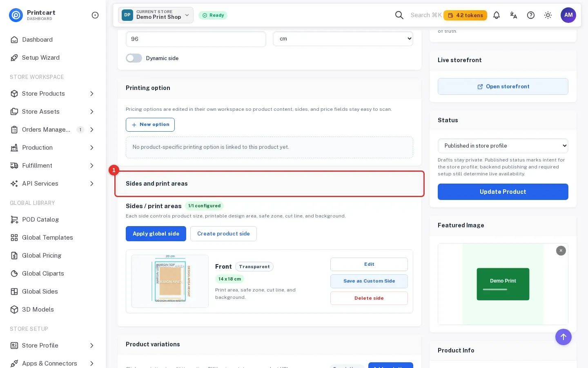Open the current store selector dropdown
This screenshot has width=588, height=368.
pyautogui.click(x=156, y=15)
